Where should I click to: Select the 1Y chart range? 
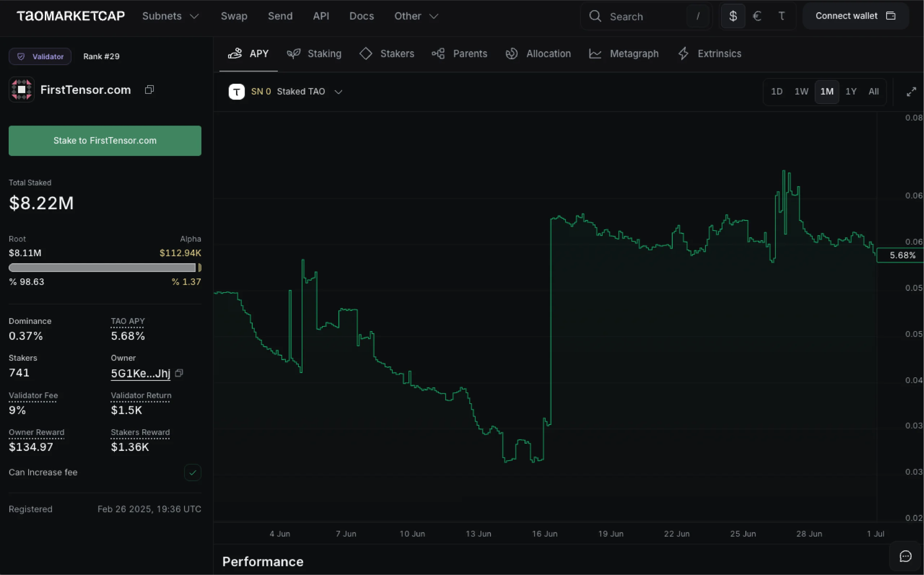[x=851, y=92]
